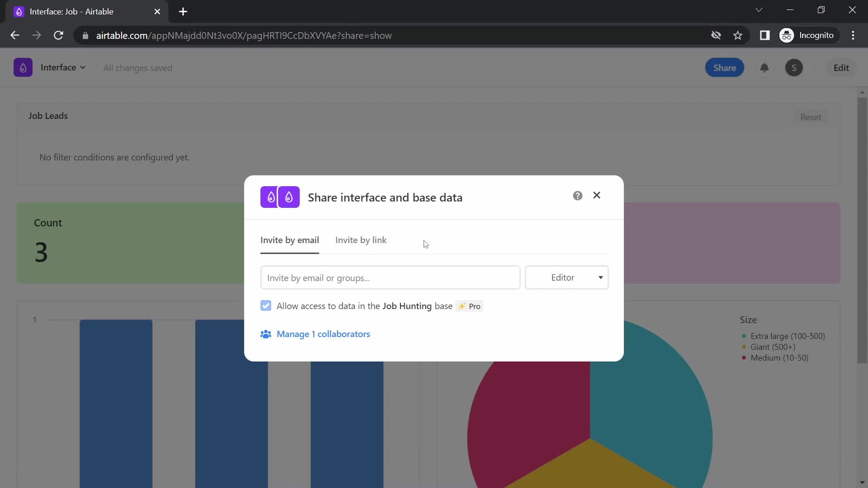Close the Interface: Job - Airtable tab
The height and width of the screenshot is (488, 868).
(157, 12)
